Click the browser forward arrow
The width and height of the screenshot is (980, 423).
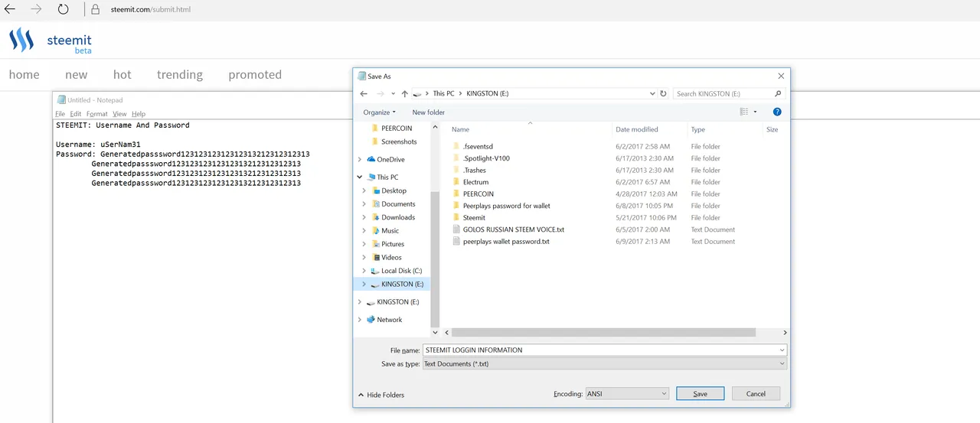36,10
